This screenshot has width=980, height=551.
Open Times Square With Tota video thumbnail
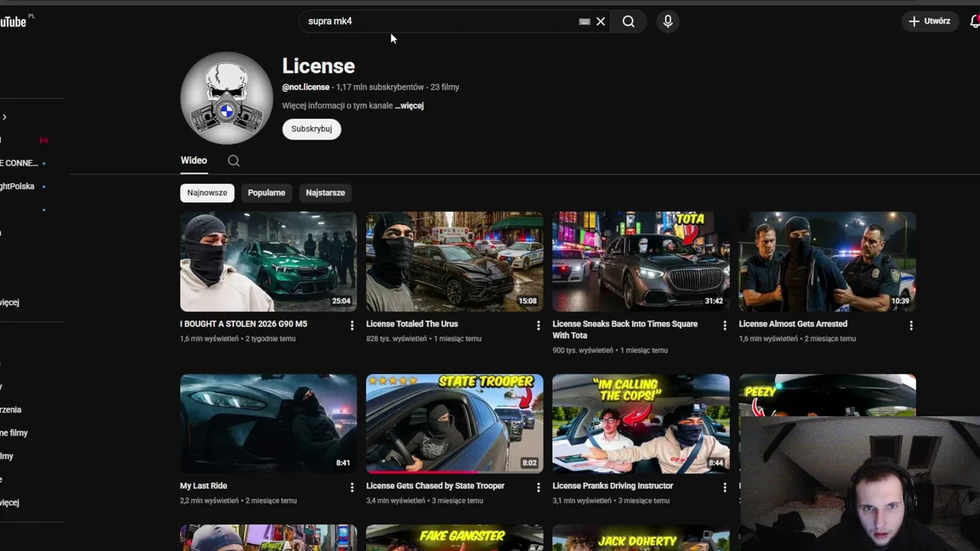(x=641, y=262)
